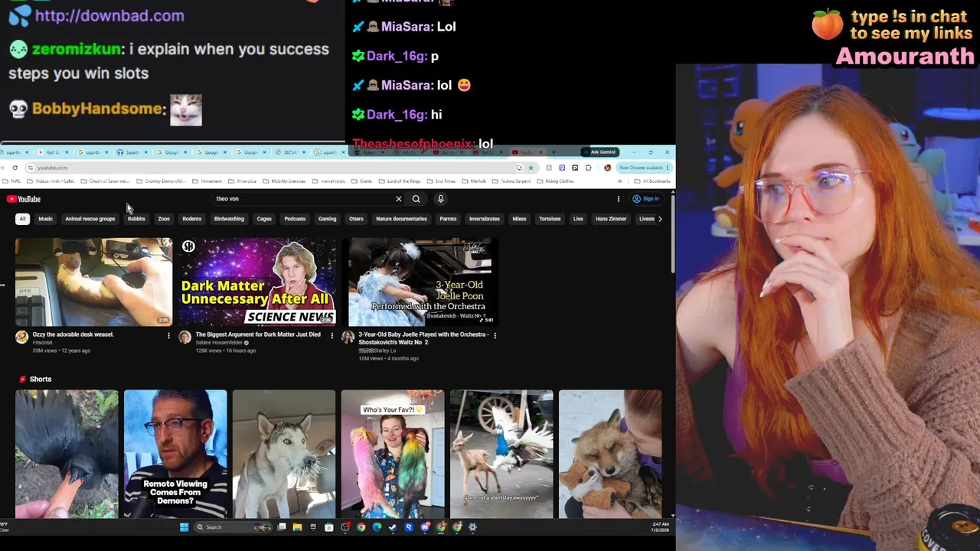980x551 pixels.
Task: Select the Podcasts filter chip
Action: click(x=295, y=219)
